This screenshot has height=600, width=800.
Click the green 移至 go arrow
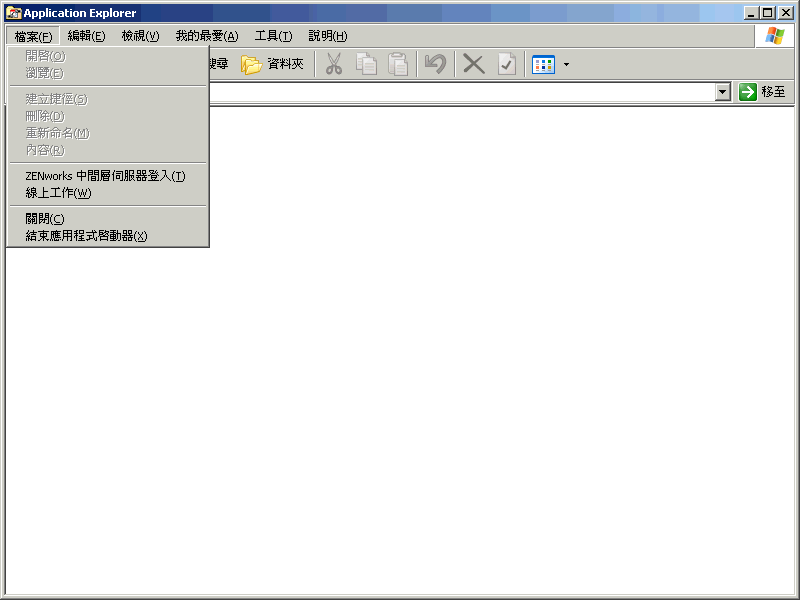tap(748, 92)
